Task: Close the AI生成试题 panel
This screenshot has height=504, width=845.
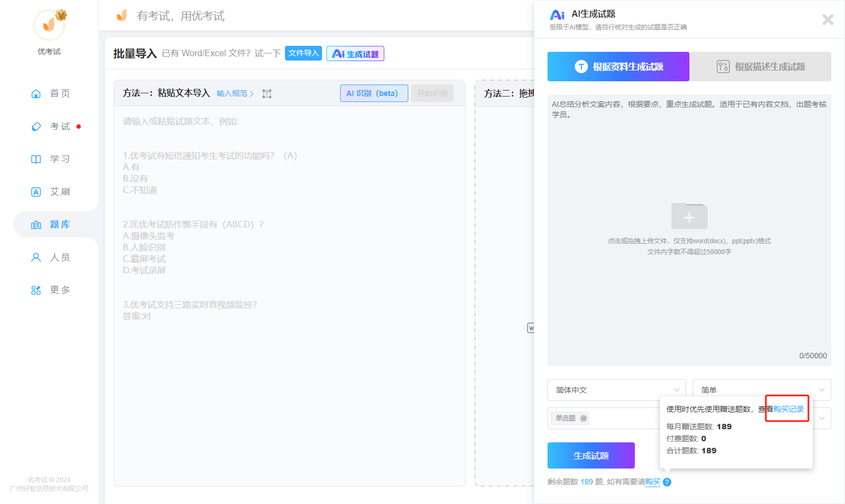Action: (x=828, y=20)
